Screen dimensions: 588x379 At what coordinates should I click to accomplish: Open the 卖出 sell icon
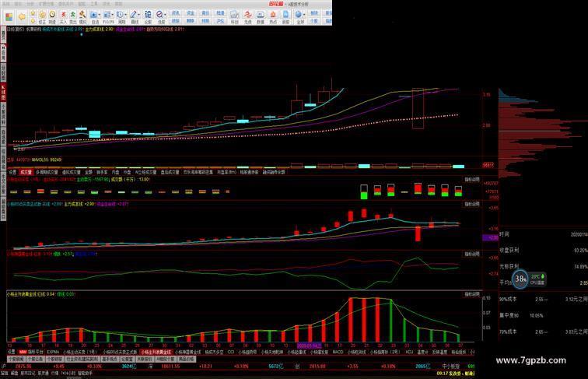(x=73, y=16)
